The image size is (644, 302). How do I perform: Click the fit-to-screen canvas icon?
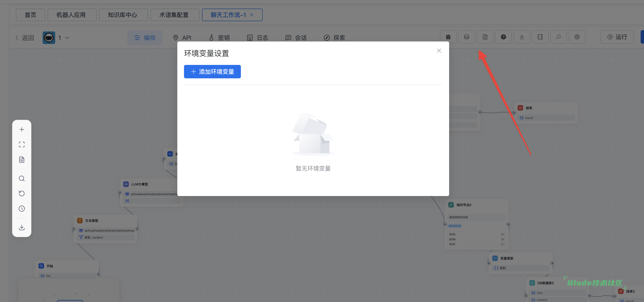pos(22,145)
